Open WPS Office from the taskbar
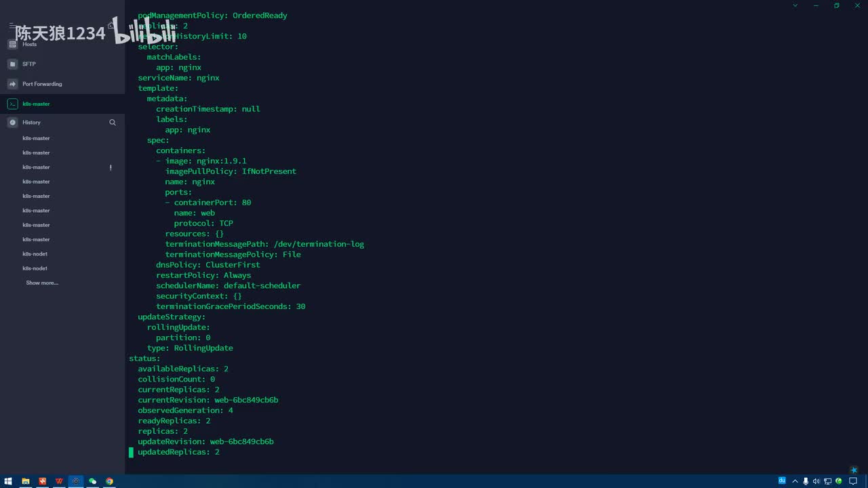Viewport: 868px width, 488px height. [x=59, y=481]
